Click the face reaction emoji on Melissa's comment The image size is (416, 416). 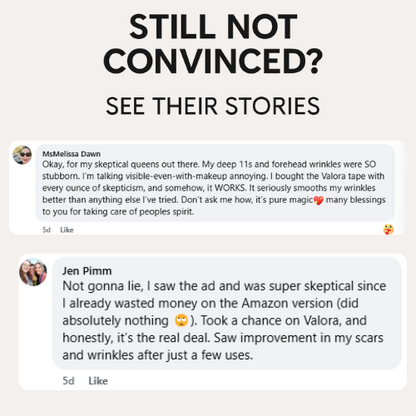click(388, 229)
